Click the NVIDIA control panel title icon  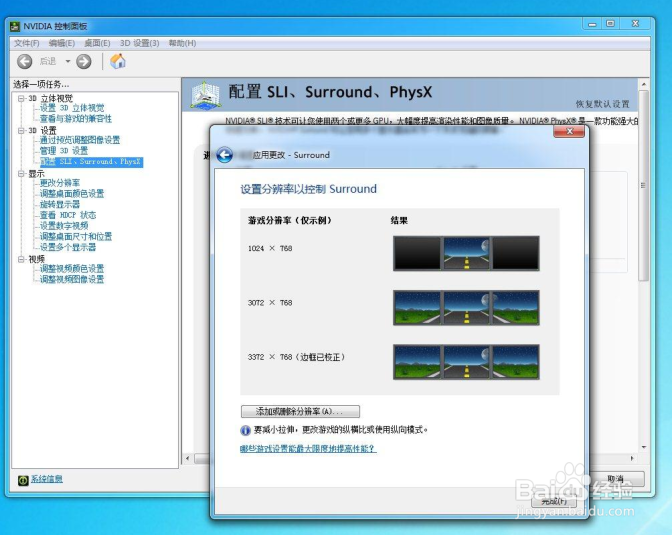15,27
